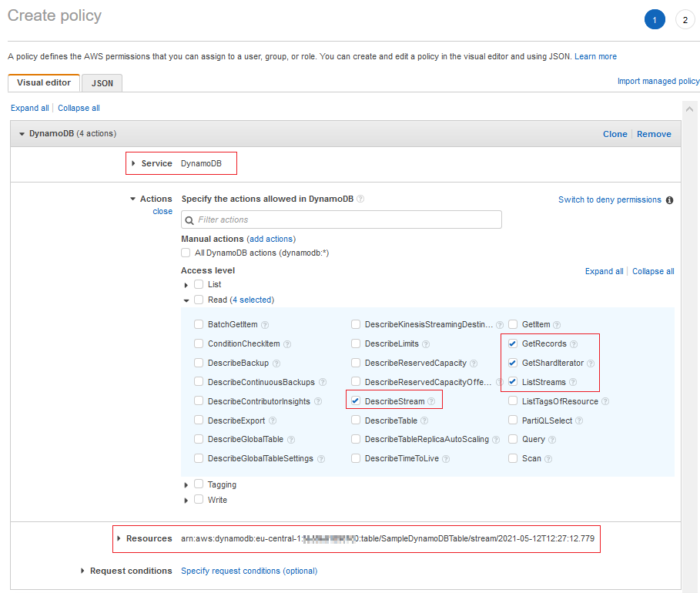The image size is (700, 593).
Task: Click Import managed policy link
Action: [658, 81]
